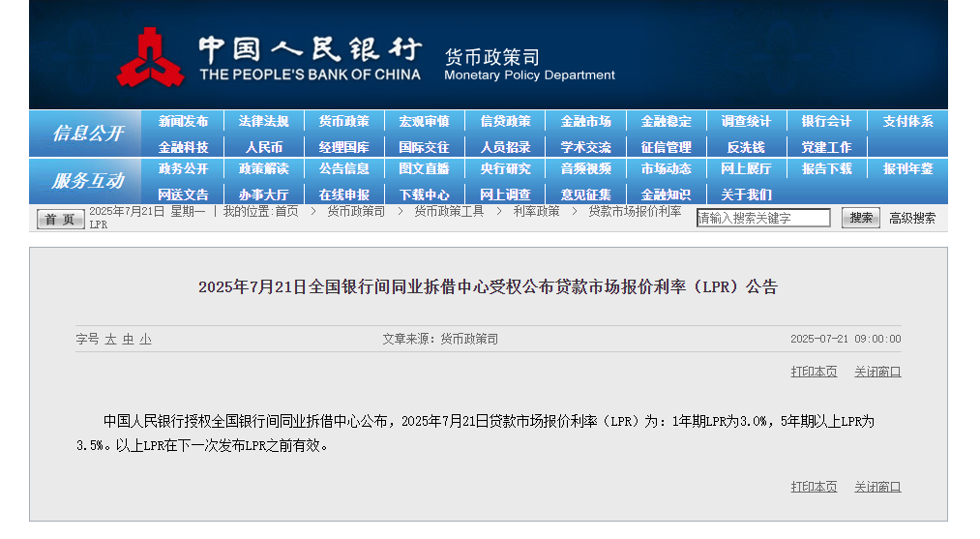Follow the 贷款市场报价利率 breadcrumb link
The width and height of the screenshot is (980, 539).
[635, 211]
